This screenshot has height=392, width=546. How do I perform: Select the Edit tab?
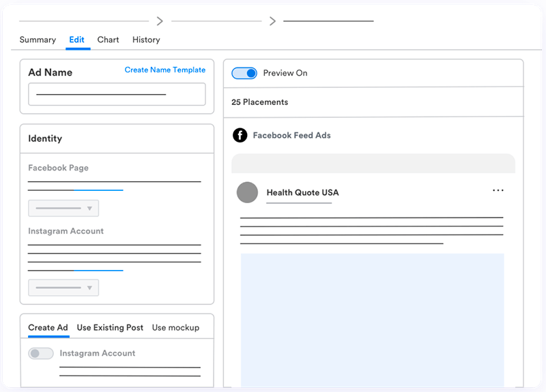(77, 40)
